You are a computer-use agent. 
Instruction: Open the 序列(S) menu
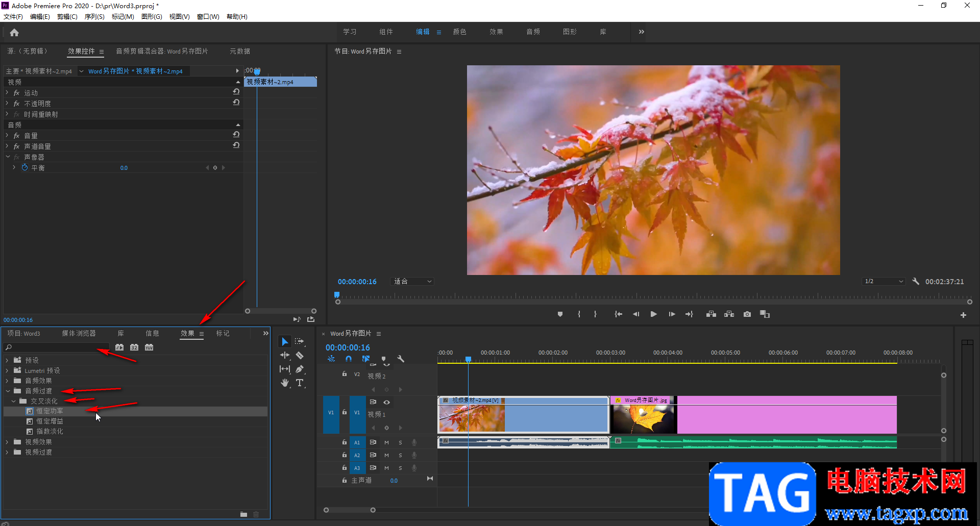(x=94, y=17)
